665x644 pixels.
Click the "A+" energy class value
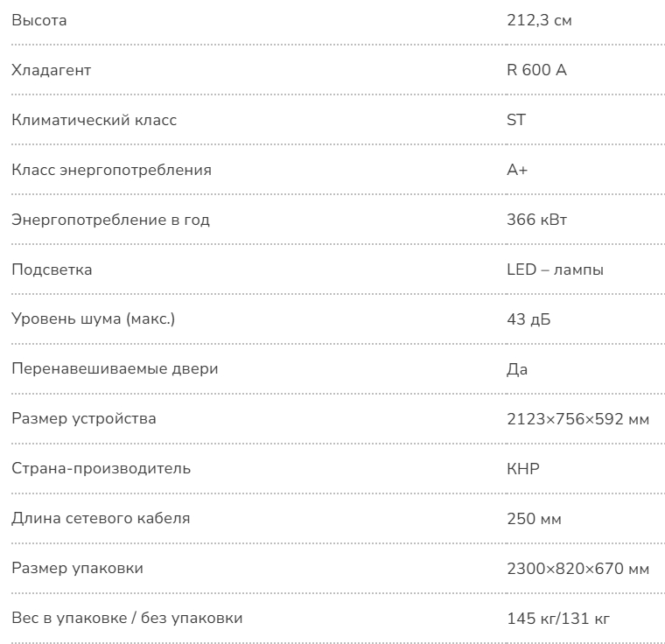(517, 170)
